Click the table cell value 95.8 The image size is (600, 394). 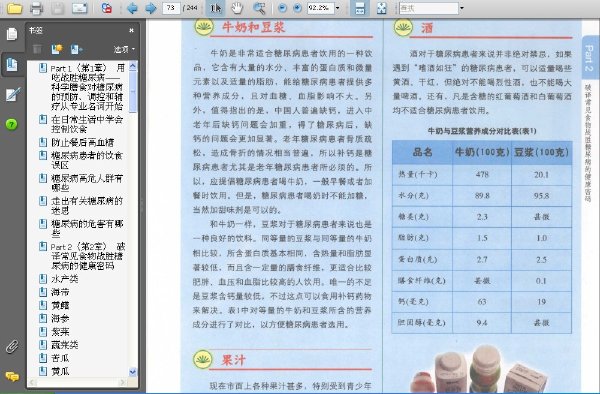pyautogui.click(x=541, y=196)
